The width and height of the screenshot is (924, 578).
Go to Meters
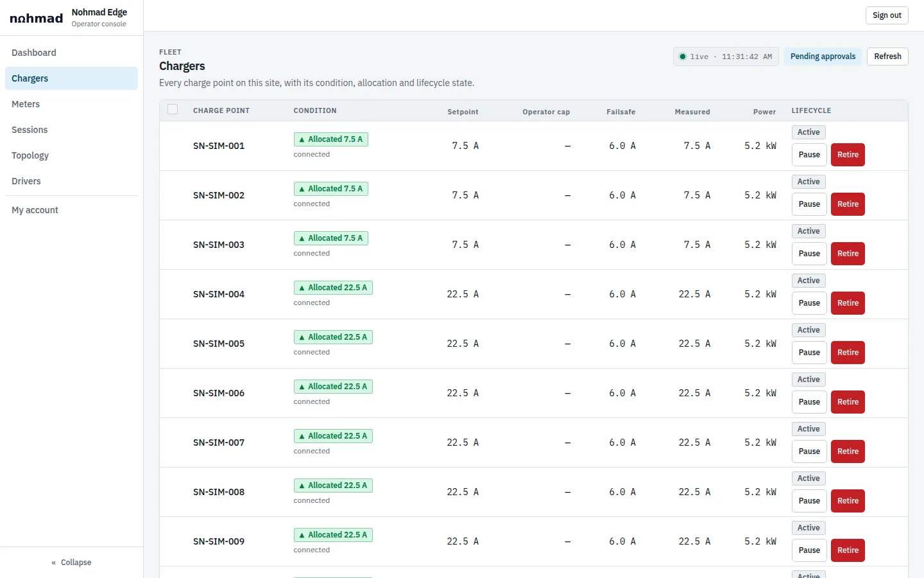pos(71,104)
